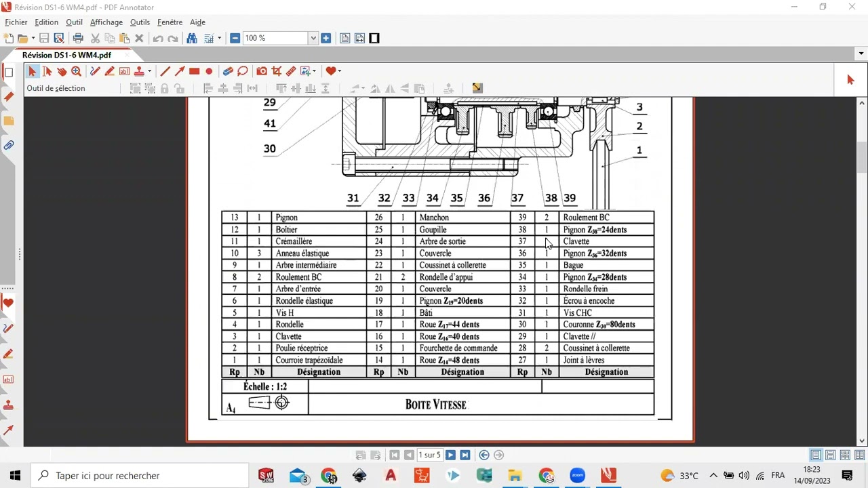Open Zoom from the taskbar
The image size is (868, 488).
coord(577,476)
